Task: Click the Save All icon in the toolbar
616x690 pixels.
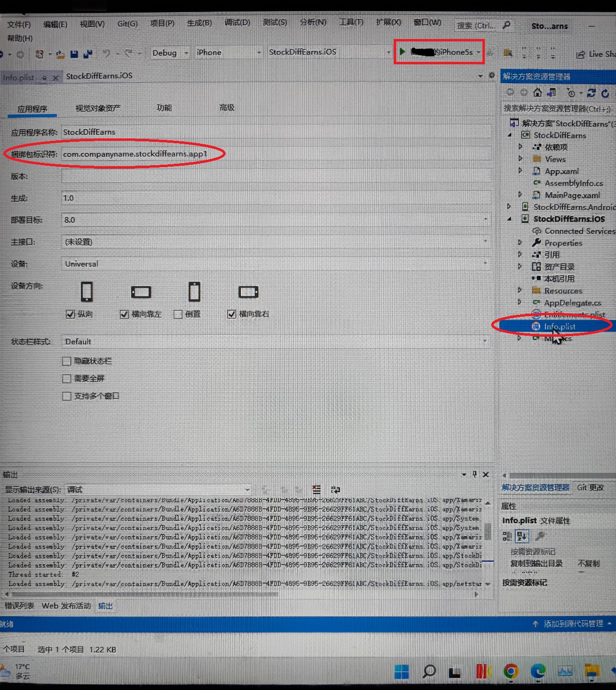Action: click(x=88, y=54)
